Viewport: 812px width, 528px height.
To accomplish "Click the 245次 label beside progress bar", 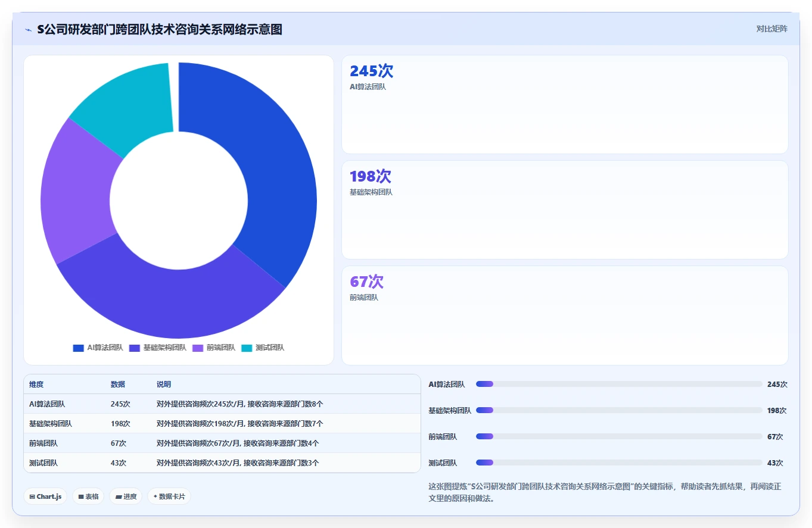I will [777, 385].
